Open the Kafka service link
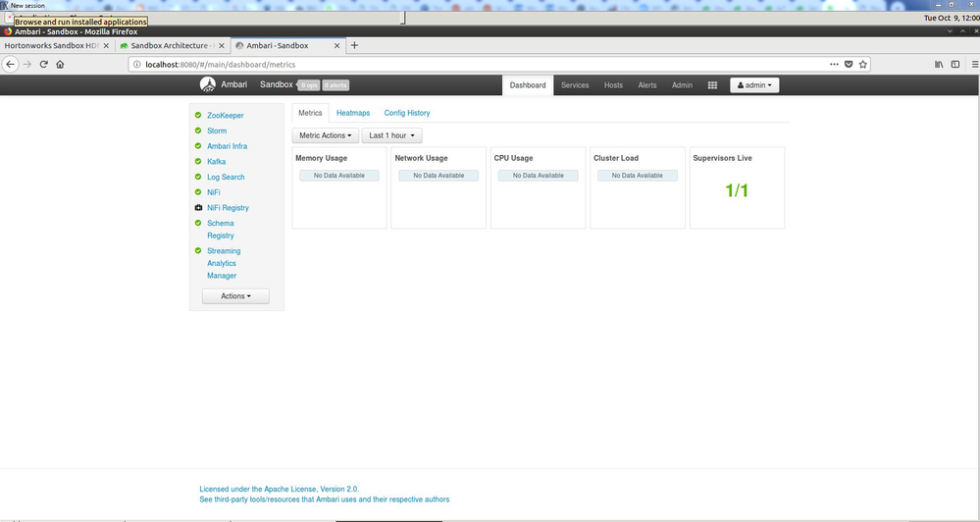This screenshot has width=980, height=522. 216,161
